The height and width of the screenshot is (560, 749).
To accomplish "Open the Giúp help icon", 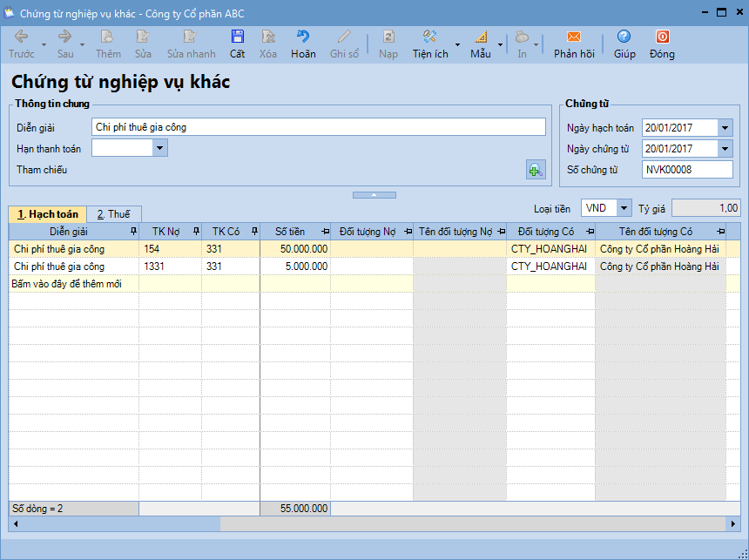I will tap(624, 37).
